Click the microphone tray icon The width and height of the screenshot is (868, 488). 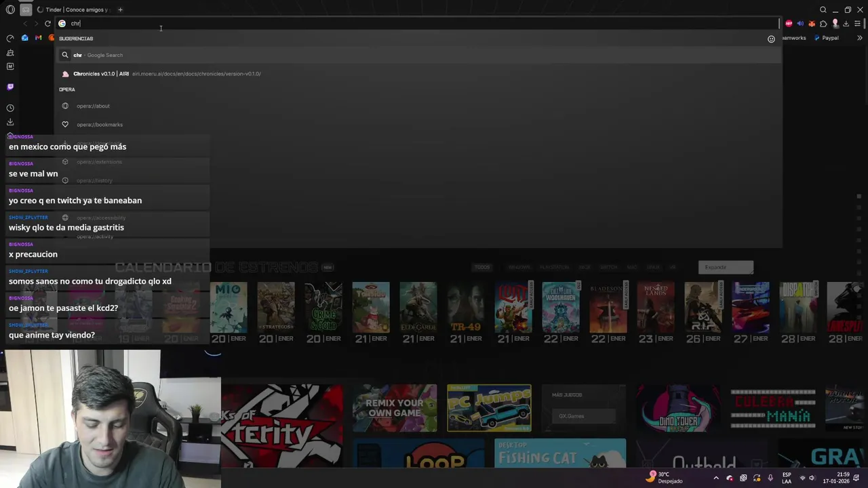[770, 478]
